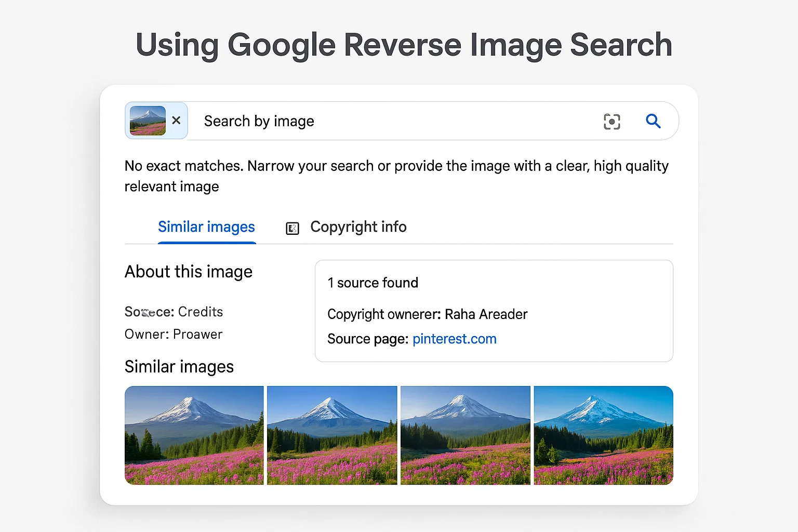This screenshot has width=798, height=532.
Task: Select the uploaded mountain thumbnail in search bar
Action: pyautogui.click(x=148, y=121)
